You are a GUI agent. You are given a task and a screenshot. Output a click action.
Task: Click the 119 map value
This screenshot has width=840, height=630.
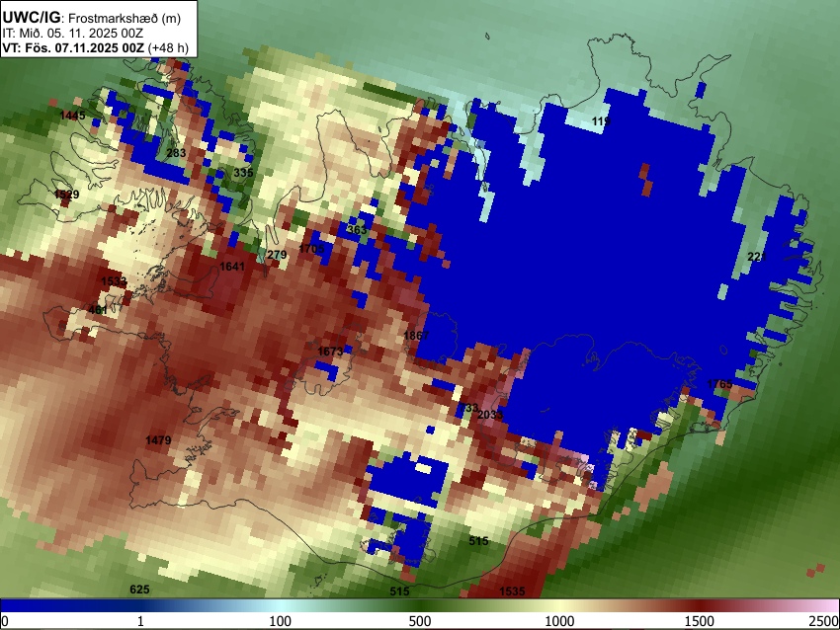(x=601, y=121)
